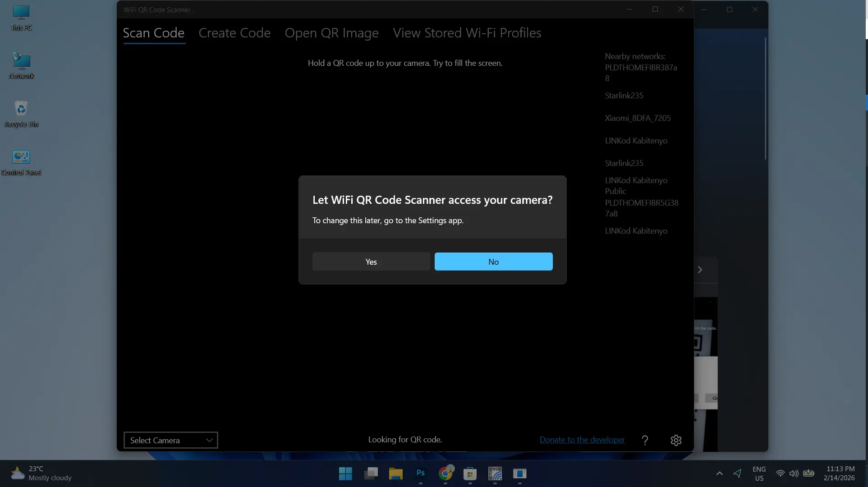This screenshot has width=868, height=487.
Task: Expand the right-side panel chevron arrow
Action: (x=700, y=269)
